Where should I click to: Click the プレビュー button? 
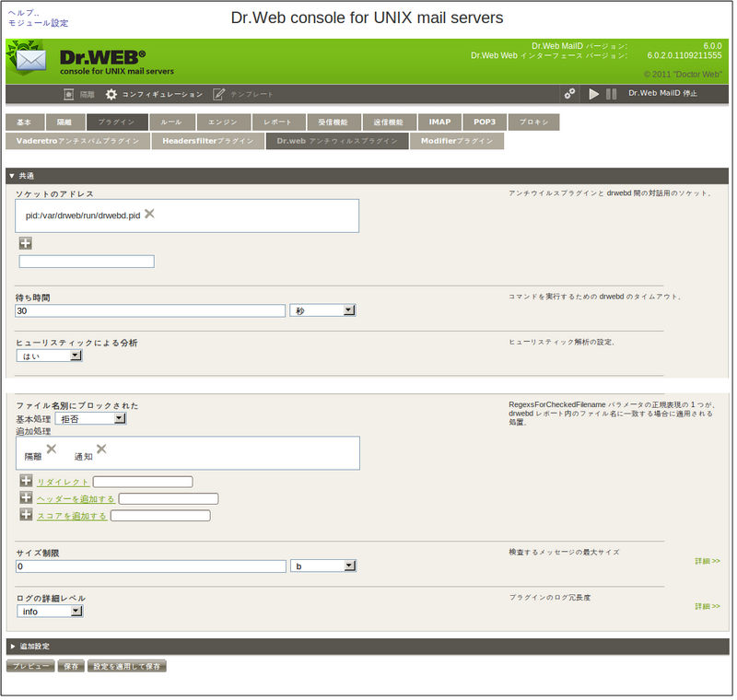(x=30, y=667)
